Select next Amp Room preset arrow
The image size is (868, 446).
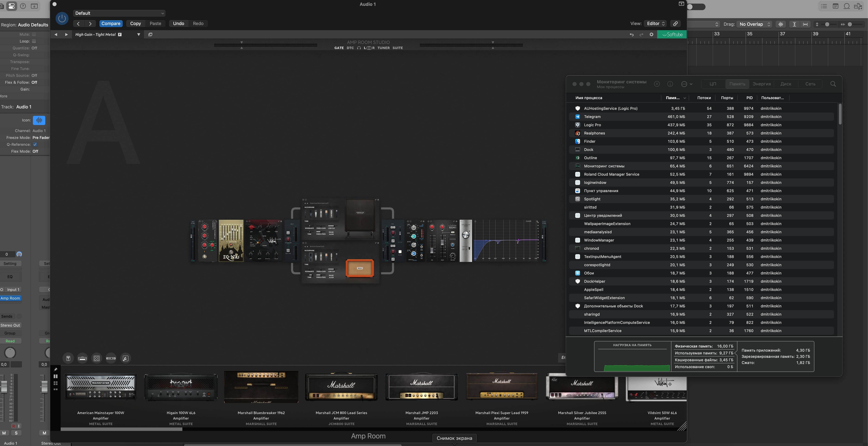click(x=66, y=34)
